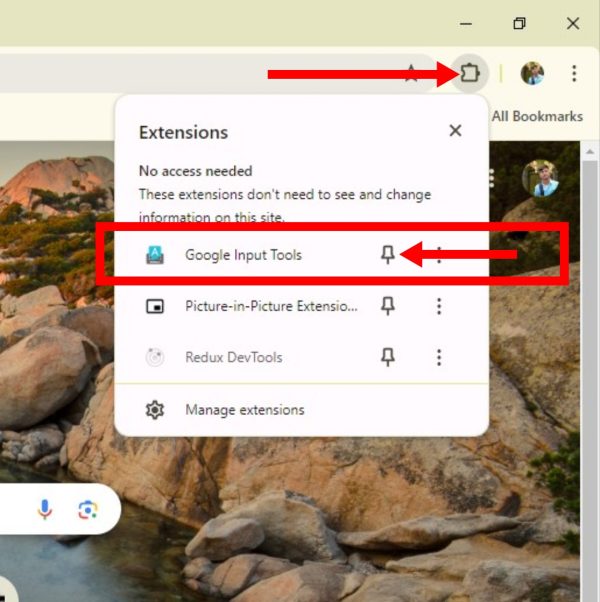Image resolution: width=600 pixels, height=602 pixels.
Task: Select Google Input Tools extension name
Action: (243, 255)
